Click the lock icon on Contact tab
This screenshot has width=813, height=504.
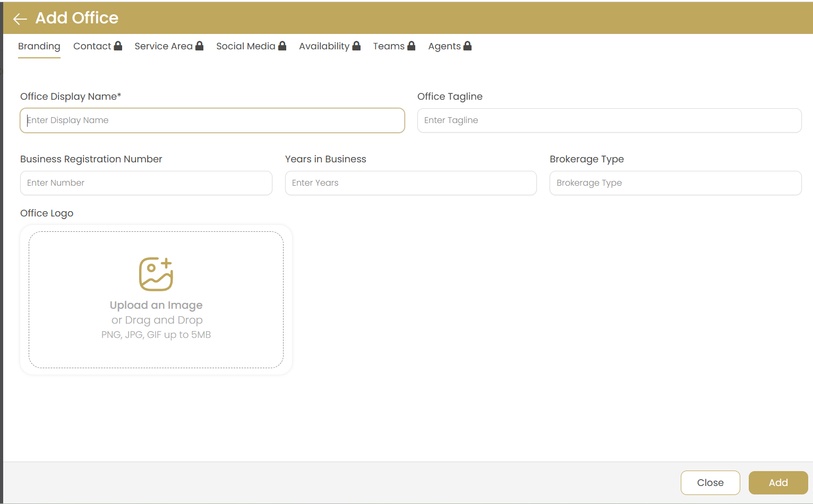118,46
